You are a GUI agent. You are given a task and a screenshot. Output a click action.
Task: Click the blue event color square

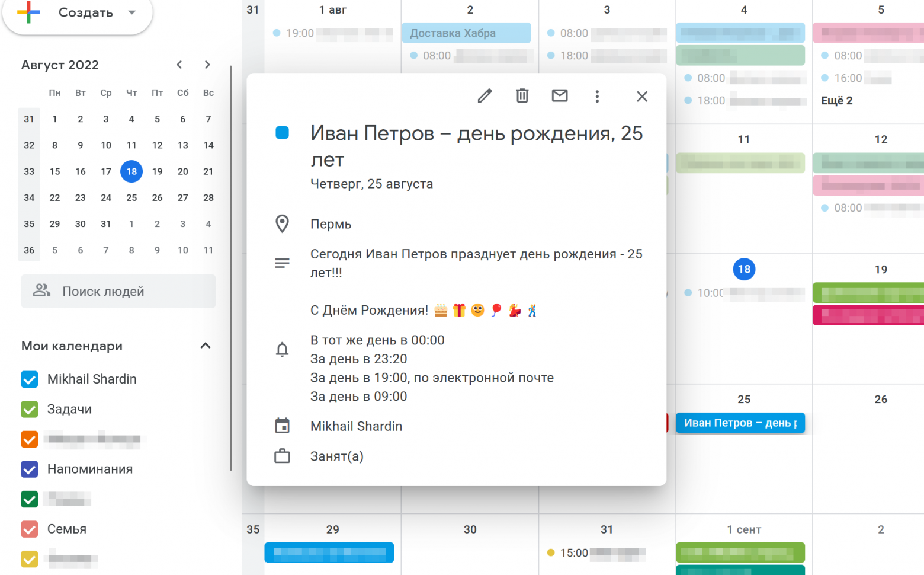click(x=283, y=133)
